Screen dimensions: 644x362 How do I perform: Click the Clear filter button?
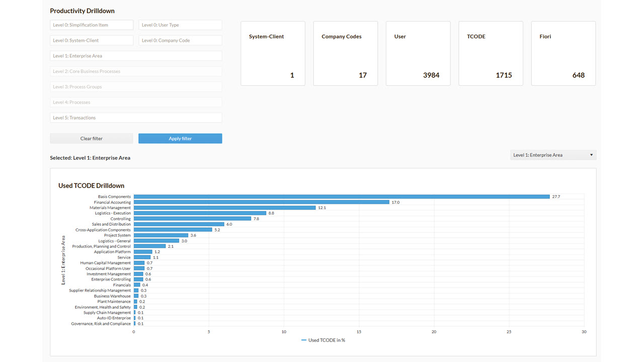92,138
